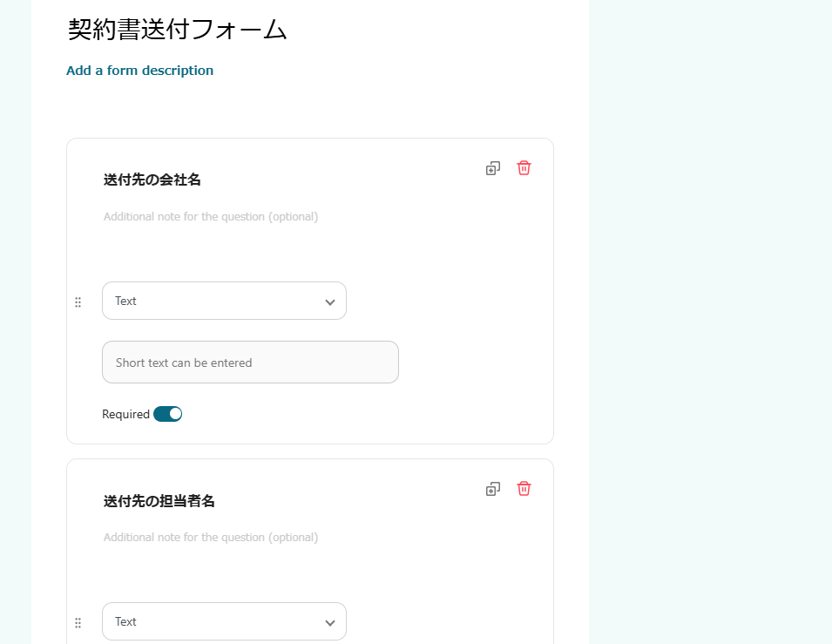The image size is (832, 644).
Task: Delete the 送付先の担当者名 question
Action: click(524, 489)
